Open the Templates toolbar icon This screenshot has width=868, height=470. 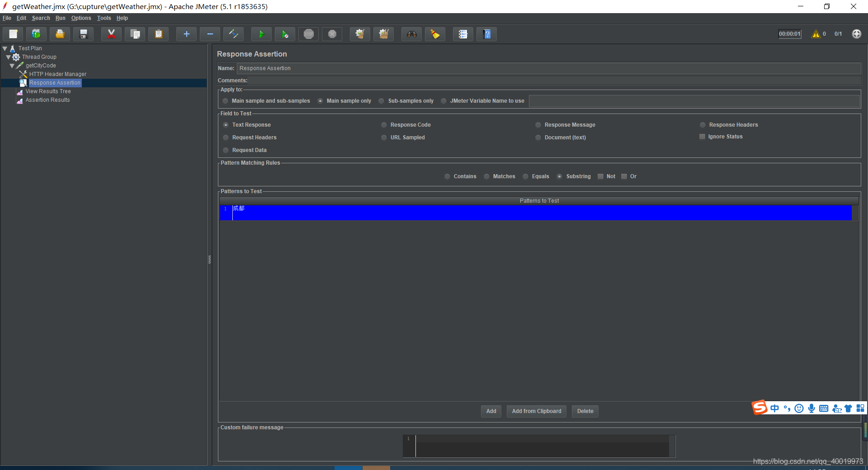36,34
